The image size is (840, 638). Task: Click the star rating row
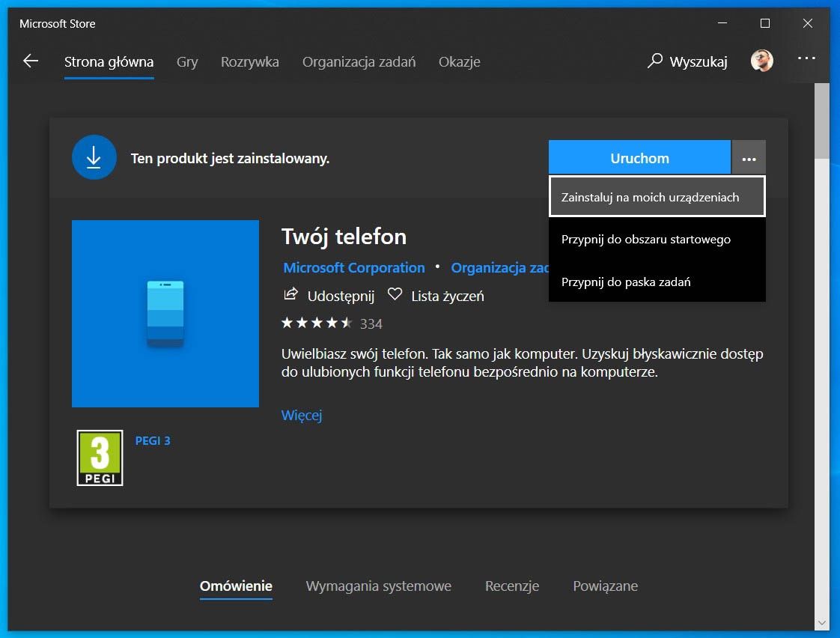pos(317,323)
